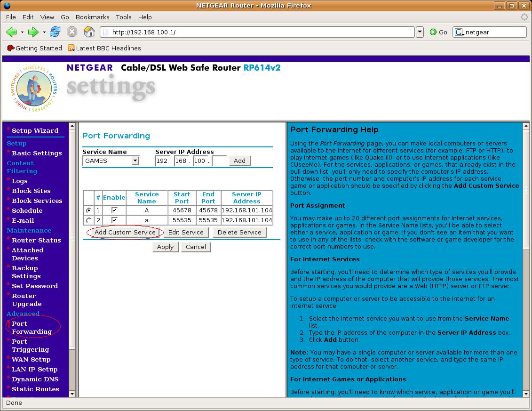Click the help panel scrollbar up arrow
This screenshot has height=411, width=532.
click(526, 126)
